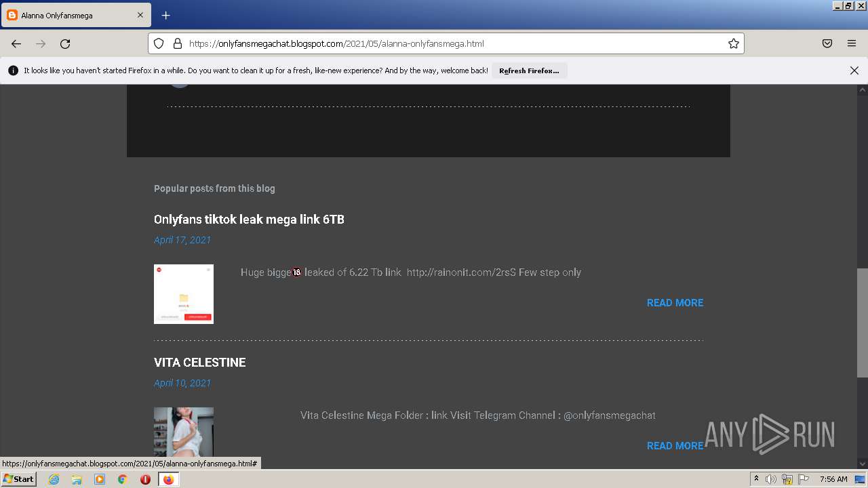Open the VITA CELESTINE post title

tap(199, 363)
